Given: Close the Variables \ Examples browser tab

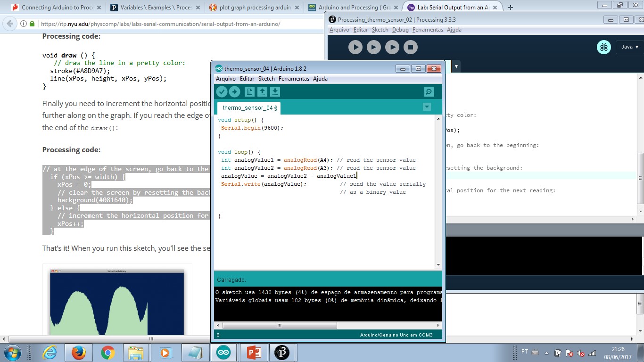Looking at the screenshot, I should (x=198, y=8).
